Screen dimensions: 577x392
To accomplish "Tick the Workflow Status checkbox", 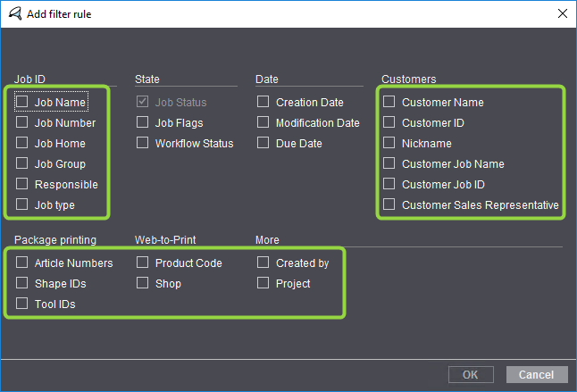I will [143, 143].
